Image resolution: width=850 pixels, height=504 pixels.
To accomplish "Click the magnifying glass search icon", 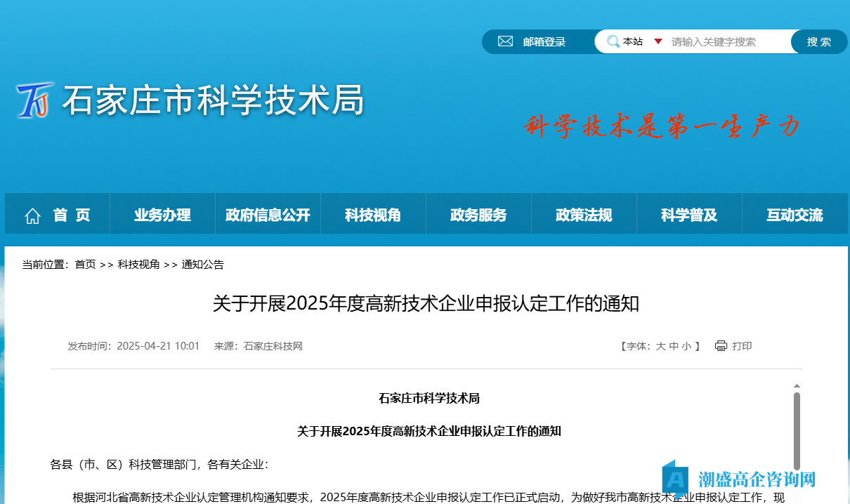I will tap(613, 41).
